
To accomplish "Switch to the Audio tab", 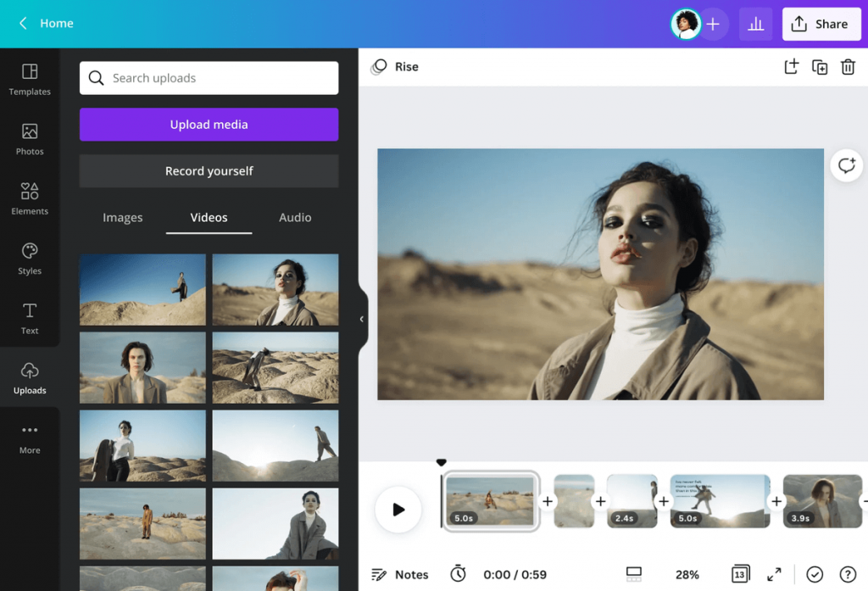I will (x=294, y=217).
